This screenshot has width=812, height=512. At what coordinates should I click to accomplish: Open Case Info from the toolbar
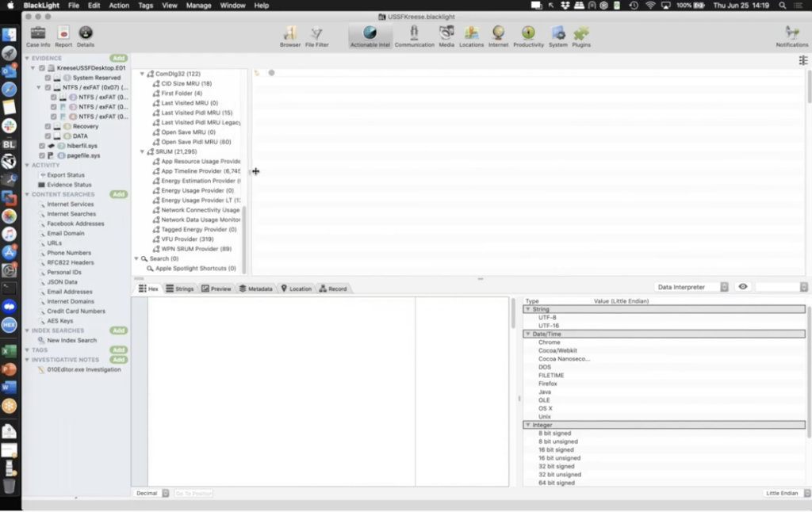pyautogui.click(x=38, y=36)
